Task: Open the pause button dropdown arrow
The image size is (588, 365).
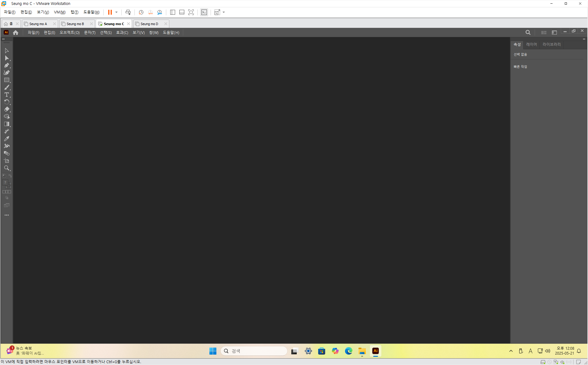Action: [116, 12]
